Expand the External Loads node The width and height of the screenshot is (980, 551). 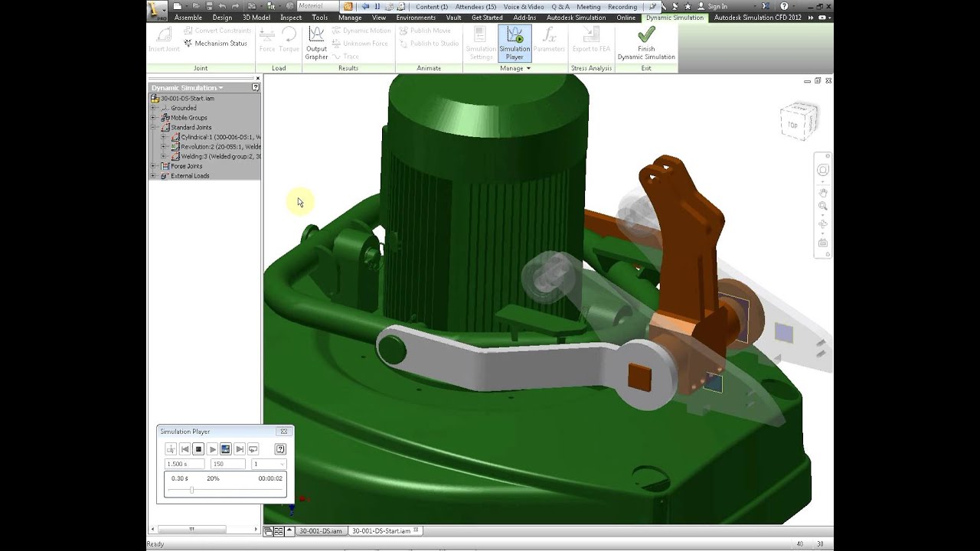pyautogui.click(x=153, y=176)
